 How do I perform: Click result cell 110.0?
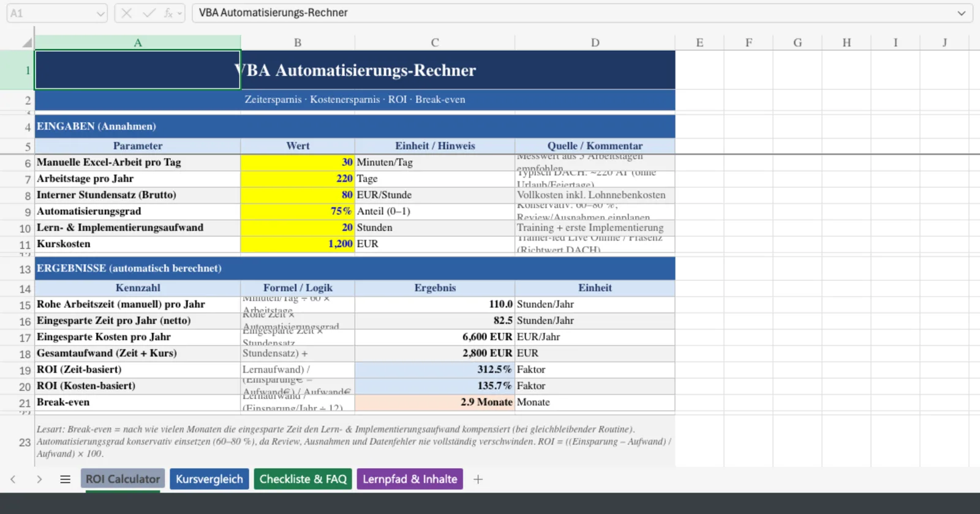435,304
